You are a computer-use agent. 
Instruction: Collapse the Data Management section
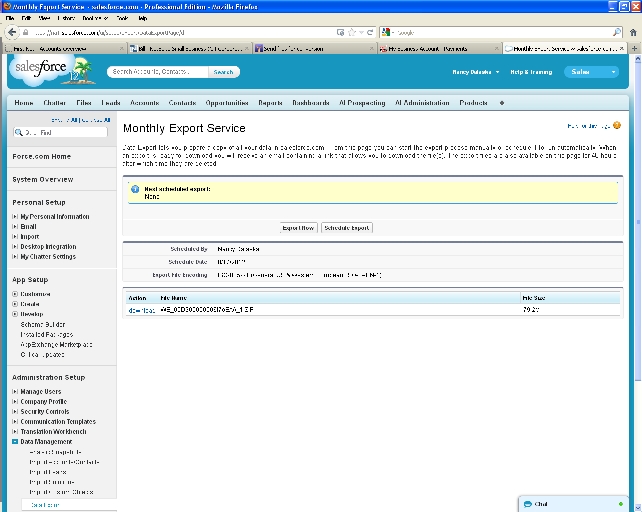click(x=15, y=442)
